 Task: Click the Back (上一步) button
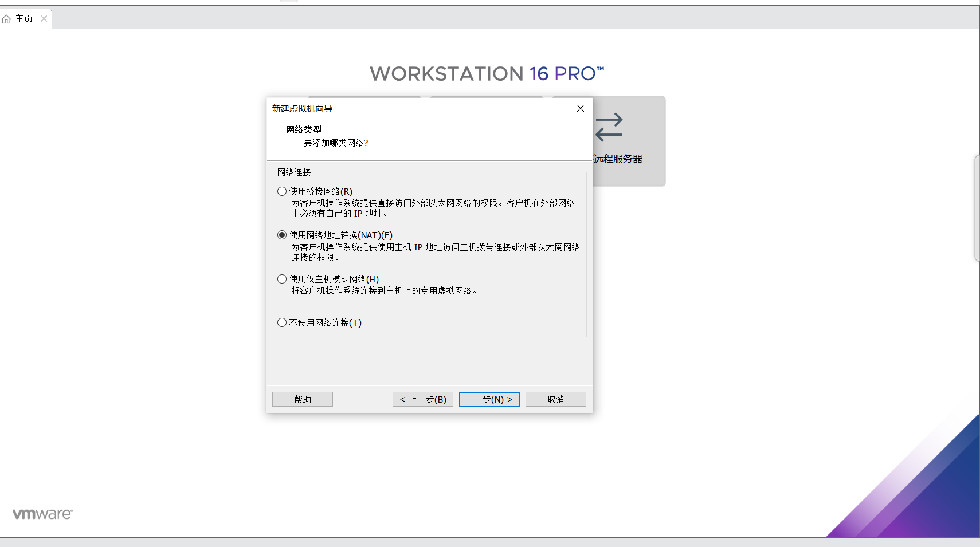[423, 399]
